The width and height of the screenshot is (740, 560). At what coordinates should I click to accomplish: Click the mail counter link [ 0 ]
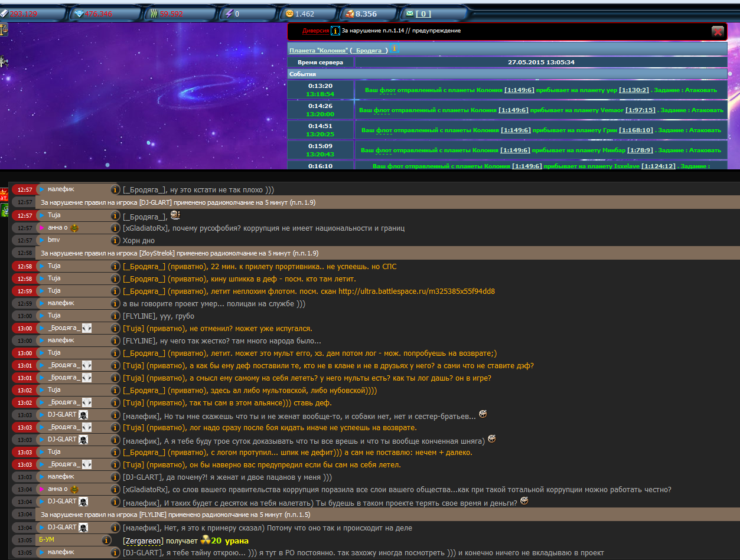pos(423,14)
